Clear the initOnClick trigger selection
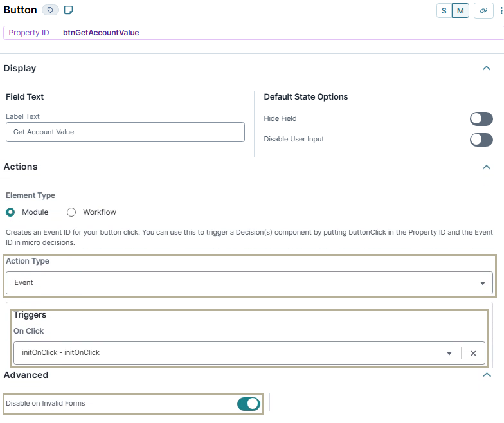The width and height of the screenshot is (504, 423). 473,354
